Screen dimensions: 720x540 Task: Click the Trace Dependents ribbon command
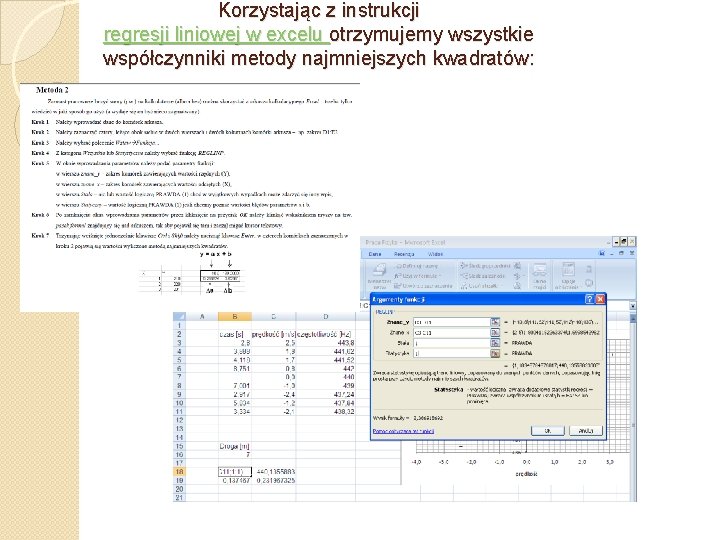[483, 276]
